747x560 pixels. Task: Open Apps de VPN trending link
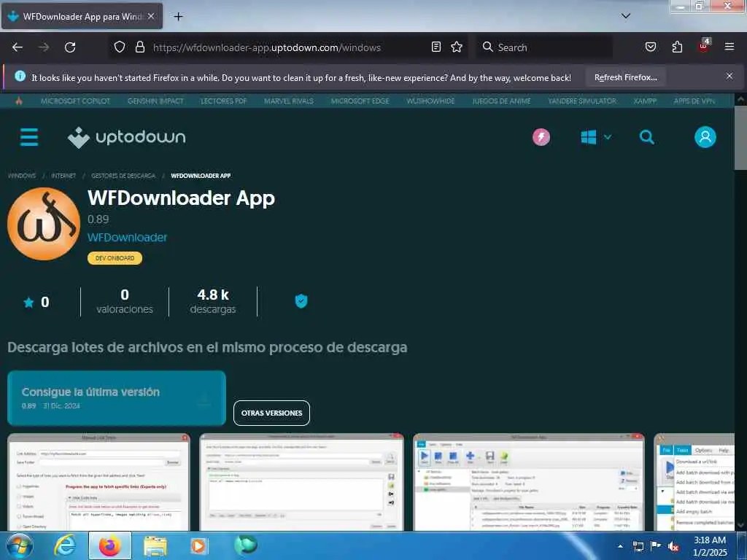click(694, 101)
